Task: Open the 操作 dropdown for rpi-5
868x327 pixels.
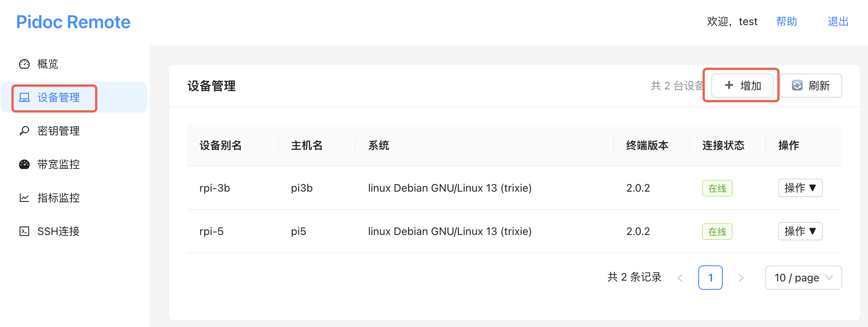Action: [x=800, y=231]
